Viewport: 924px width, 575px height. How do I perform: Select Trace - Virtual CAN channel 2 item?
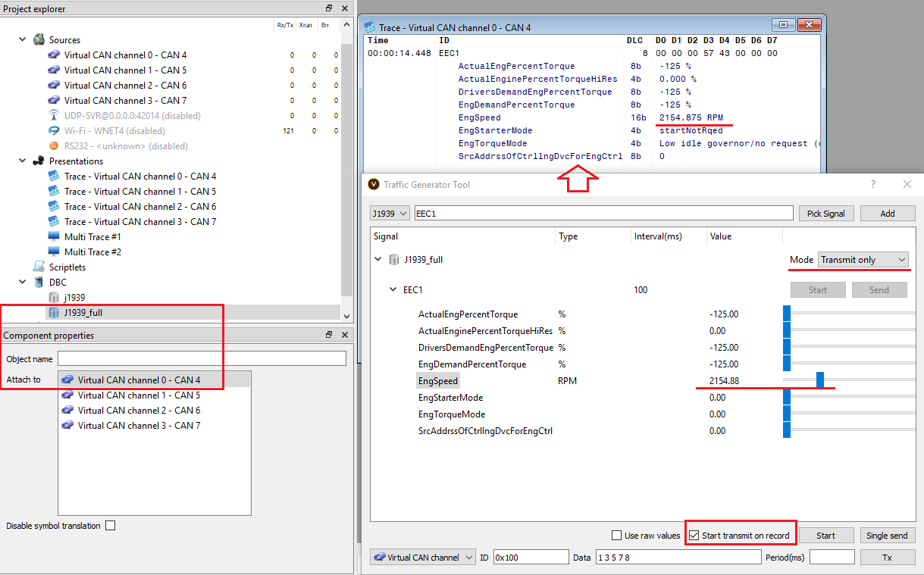(x=140, y=206)
